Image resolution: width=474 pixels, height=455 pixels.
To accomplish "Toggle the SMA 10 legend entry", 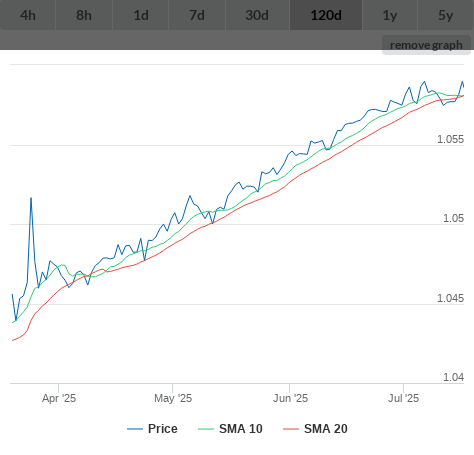I will pyautogui.click(x=241, y=429).
